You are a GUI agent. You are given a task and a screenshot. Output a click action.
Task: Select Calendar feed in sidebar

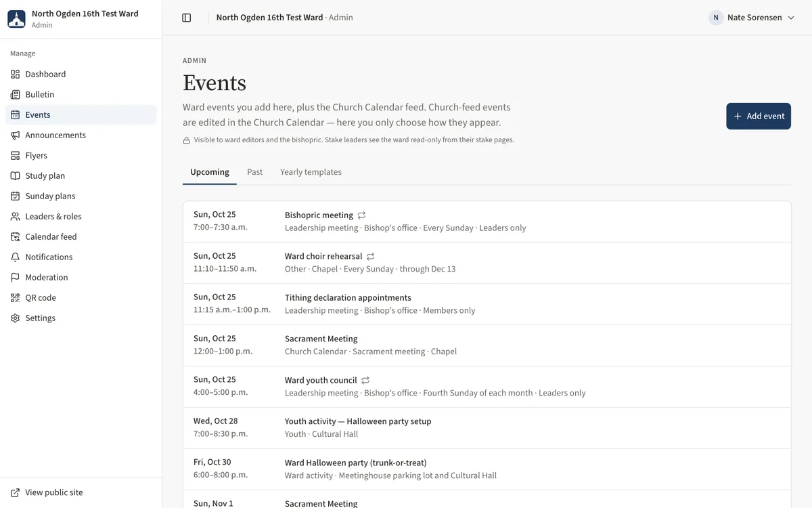(x=81, y=237)
